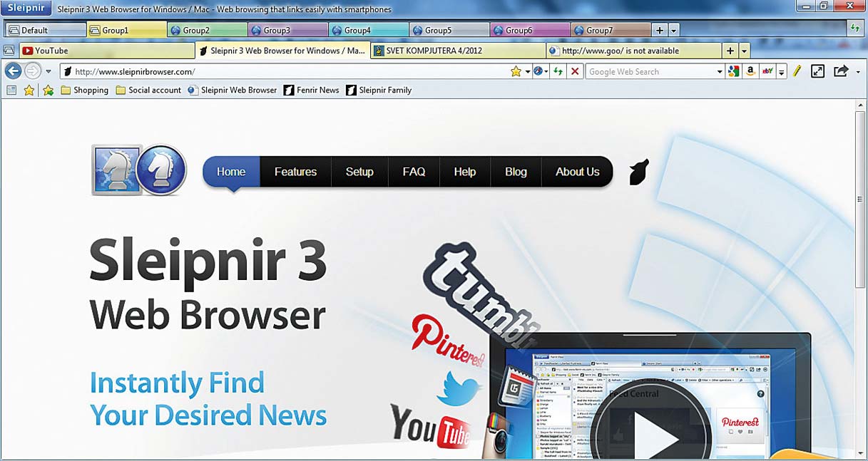Viewport: 868px width, 461px height.
Task: Click the black Fenrir logo beside About Us
Action: tap(639, 172)
